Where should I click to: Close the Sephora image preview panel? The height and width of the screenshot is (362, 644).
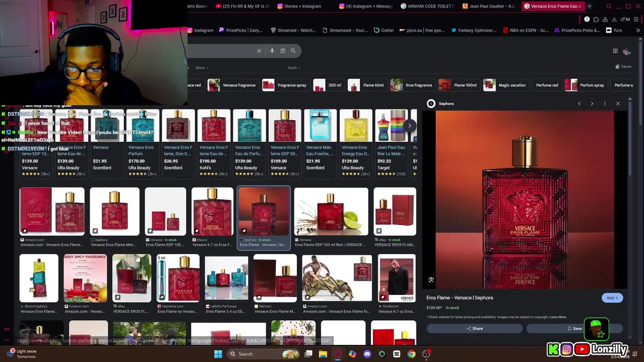click(618, 104)
